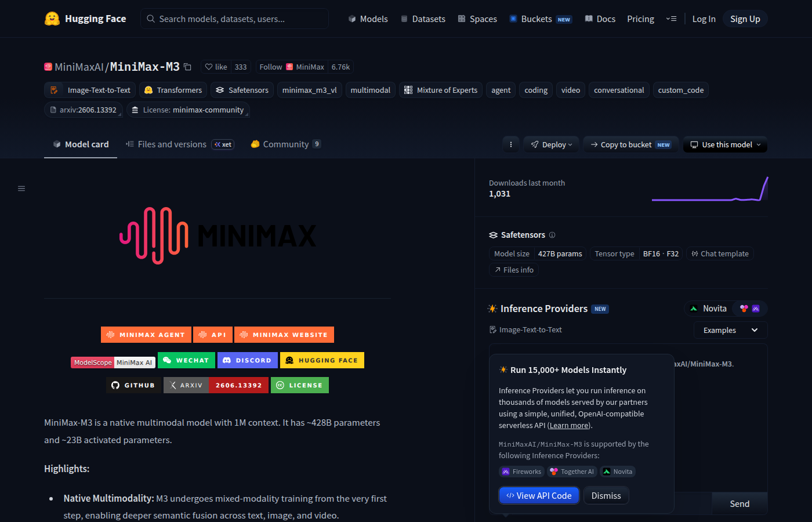
Task: Click the Fireworks provider chip
Action: (521, 472)
